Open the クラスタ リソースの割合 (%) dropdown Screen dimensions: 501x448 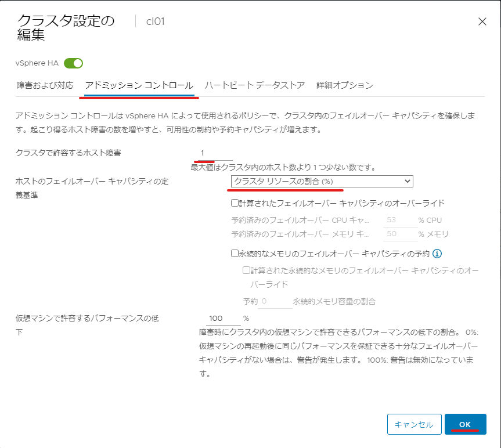pos(322,182)
